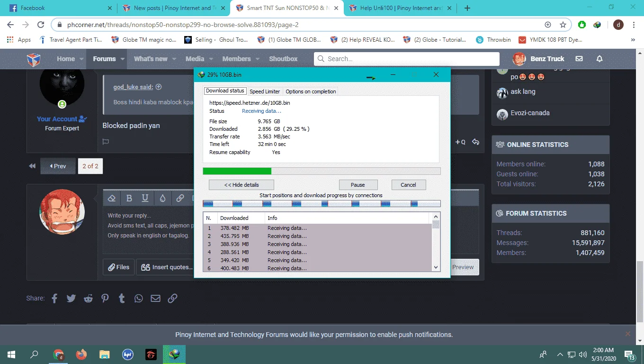Expand the bookmarks bar overflow chevron
644x364 pixels.
633,40
